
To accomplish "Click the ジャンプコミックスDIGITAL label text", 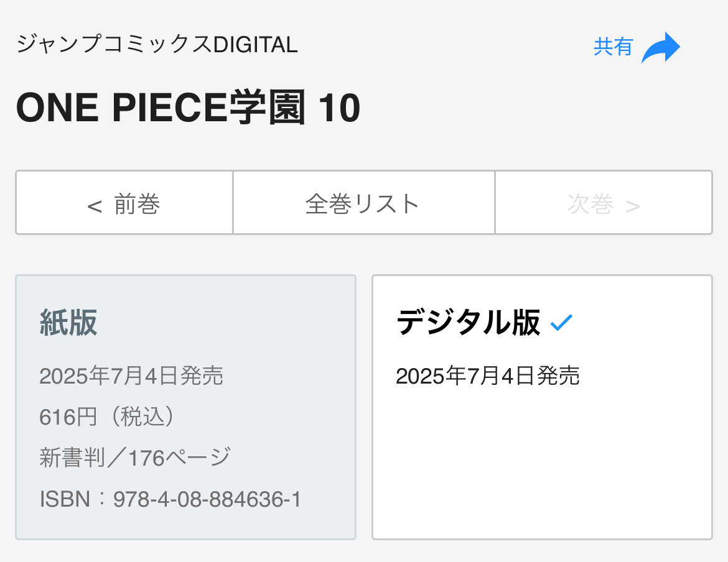I will pyautogui.click(x=157, y=45).
